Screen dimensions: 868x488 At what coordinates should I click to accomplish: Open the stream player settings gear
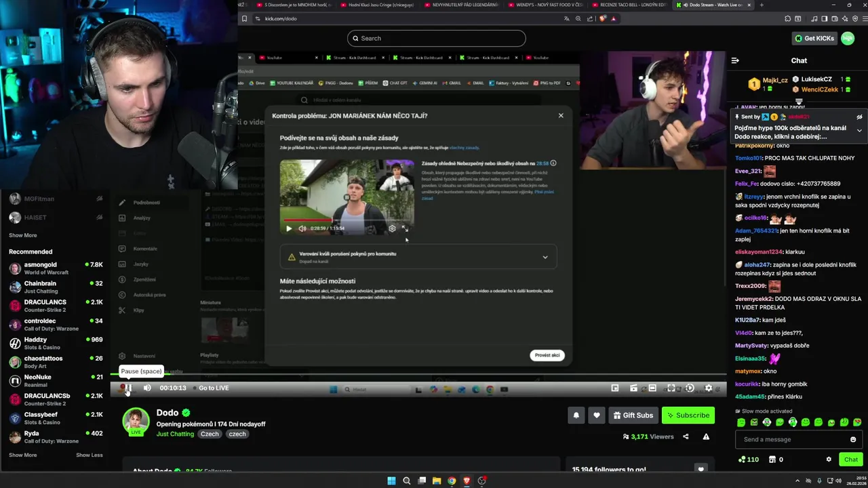click(709, 388)
